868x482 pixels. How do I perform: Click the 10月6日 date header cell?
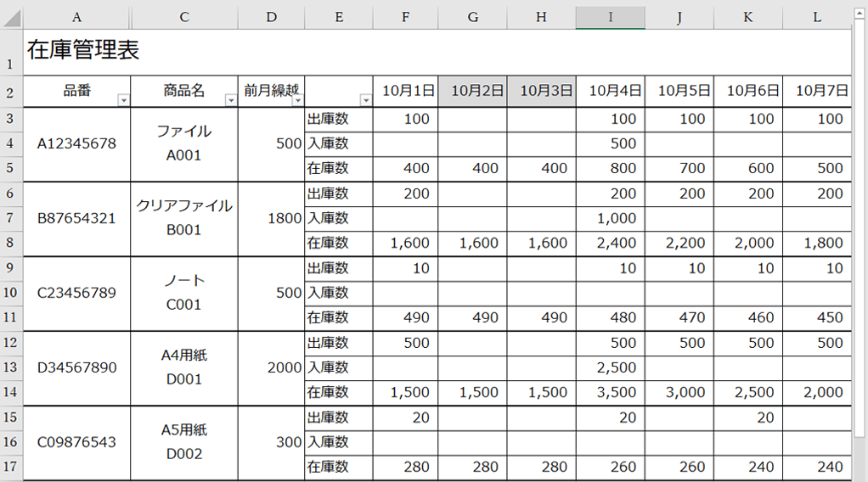coord(748,92)
